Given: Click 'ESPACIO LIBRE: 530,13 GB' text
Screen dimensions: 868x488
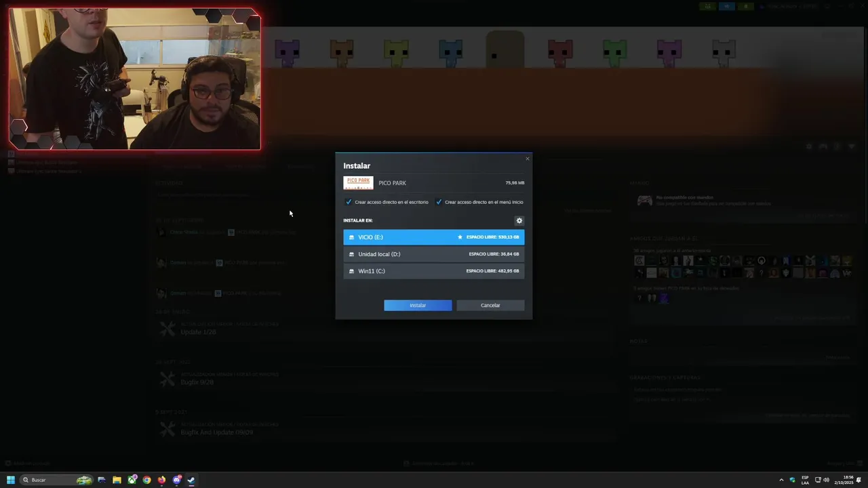Looking at the screenshot, I should (x=492, y=237).
